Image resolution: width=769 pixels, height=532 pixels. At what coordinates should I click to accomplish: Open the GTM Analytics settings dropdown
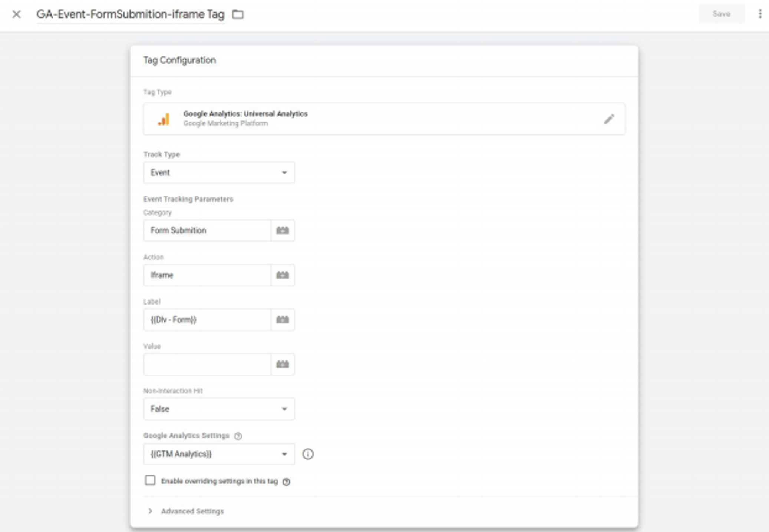tap(219, 454)
